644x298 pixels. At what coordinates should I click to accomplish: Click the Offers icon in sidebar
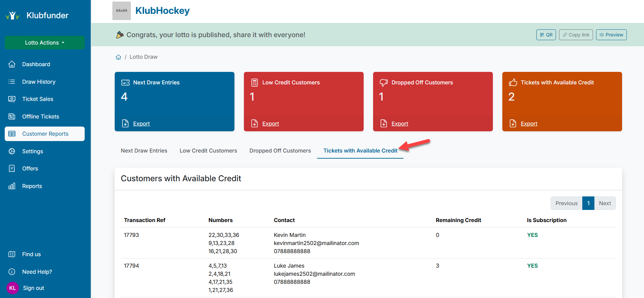[x=12, y=168]
